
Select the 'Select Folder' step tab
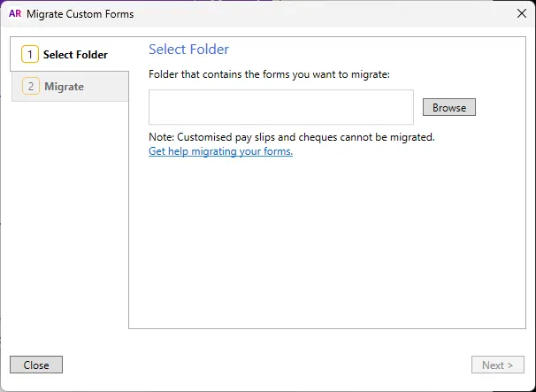(70, 54)
